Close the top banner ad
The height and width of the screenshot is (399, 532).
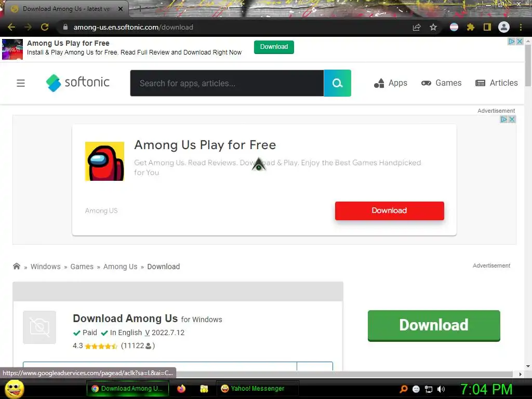coord(520,42)
